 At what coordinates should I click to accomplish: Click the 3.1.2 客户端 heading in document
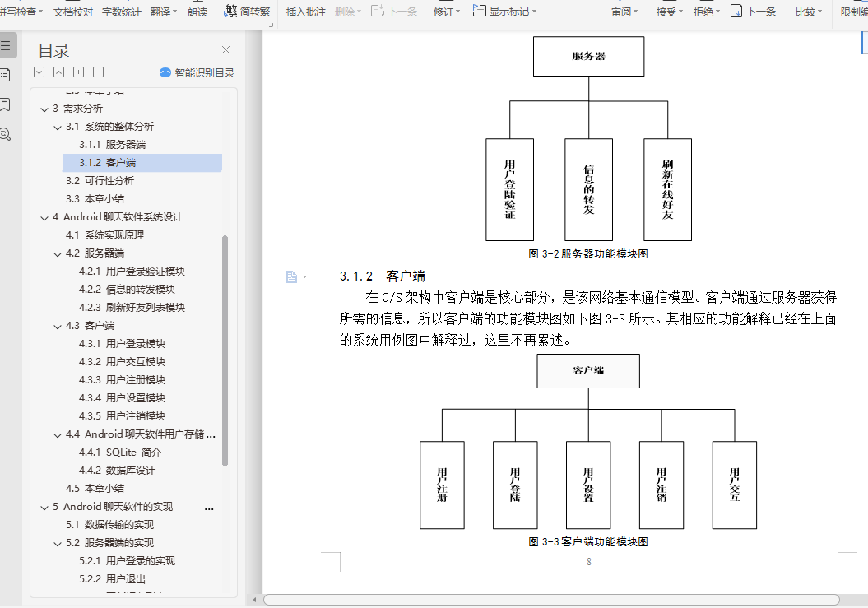tap(382, 276)
